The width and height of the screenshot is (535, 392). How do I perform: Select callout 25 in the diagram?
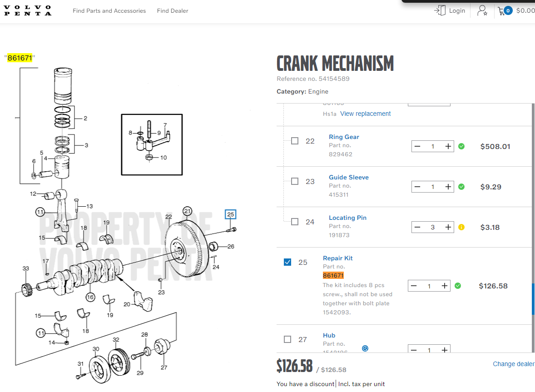point(231,214)
